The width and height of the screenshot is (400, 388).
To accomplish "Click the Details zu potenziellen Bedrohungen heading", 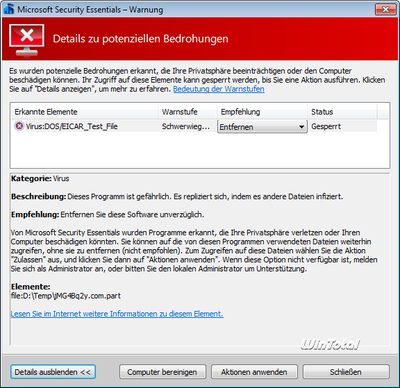I will tap(141, 39).
